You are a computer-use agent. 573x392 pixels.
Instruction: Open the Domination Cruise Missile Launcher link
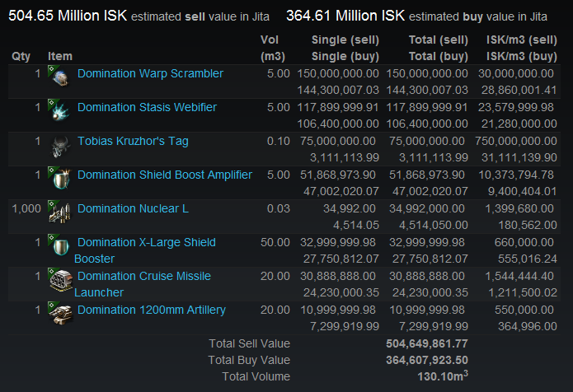pos(143,284)
